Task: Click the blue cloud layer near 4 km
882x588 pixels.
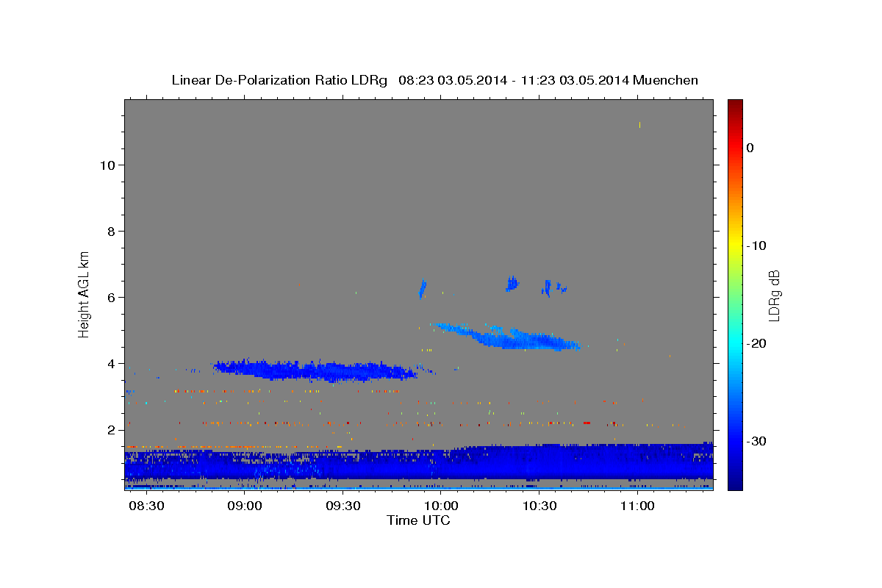Action: (x=316, y=370)
